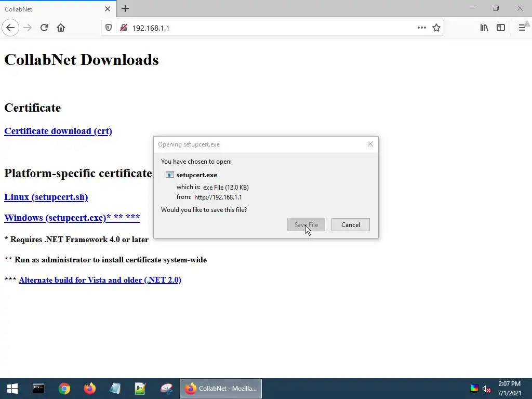The image size is (532, 399).
Task: Open Certificate download (crt) link
Action: [x=58, y=131]
